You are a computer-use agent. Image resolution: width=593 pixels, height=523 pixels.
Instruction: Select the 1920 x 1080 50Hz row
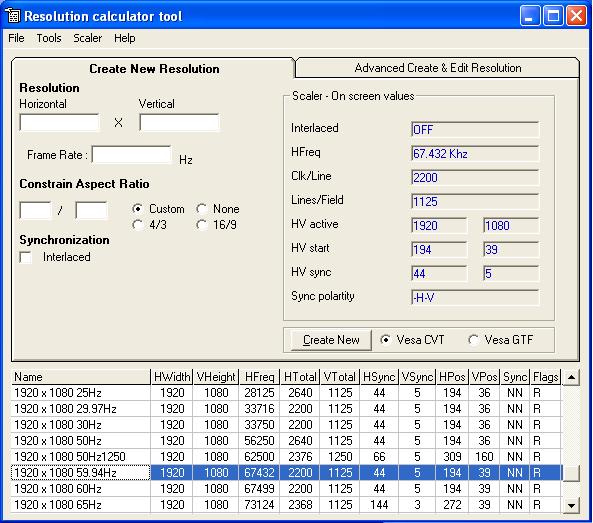coord(287,441)
